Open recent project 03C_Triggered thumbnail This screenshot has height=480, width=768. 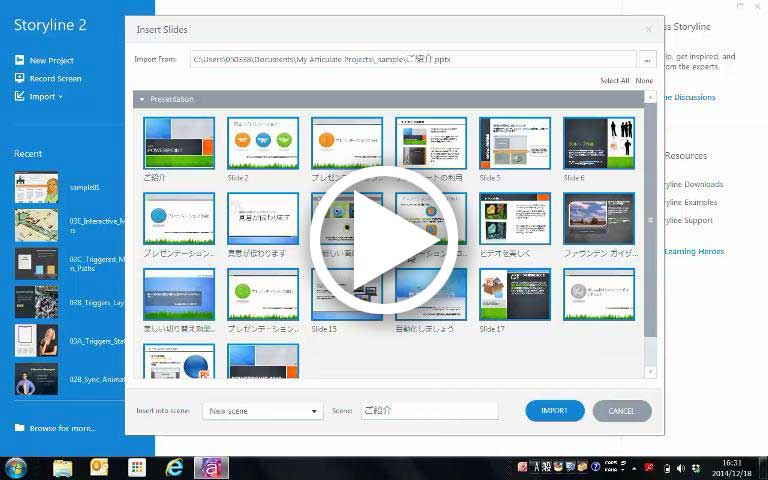pos(36,264)
